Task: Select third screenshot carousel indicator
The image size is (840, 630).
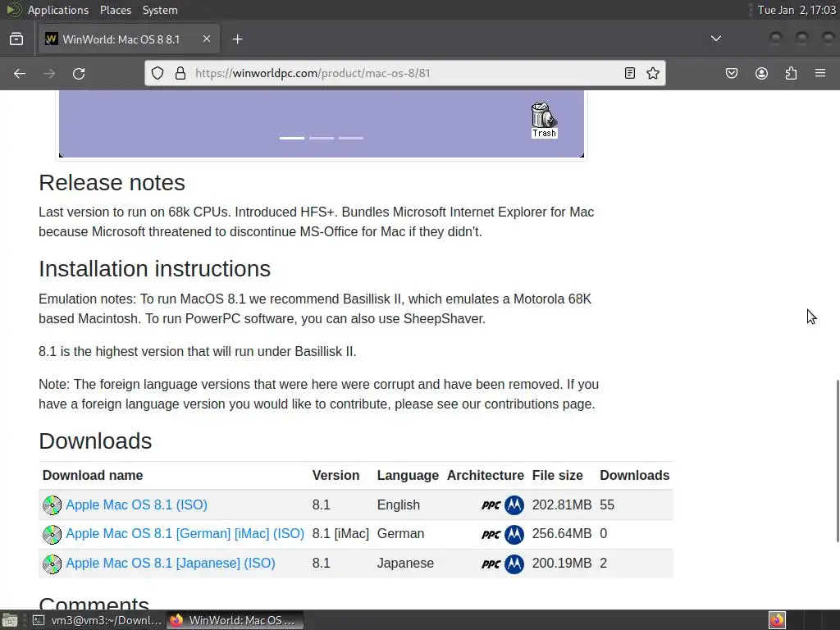Action: [x=351, y=138]
